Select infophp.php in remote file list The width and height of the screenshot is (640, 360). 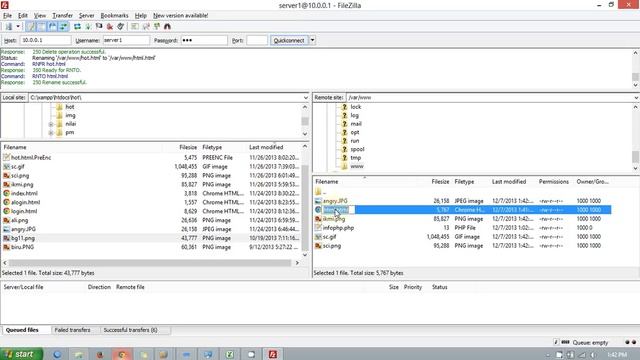pos(338,228)
